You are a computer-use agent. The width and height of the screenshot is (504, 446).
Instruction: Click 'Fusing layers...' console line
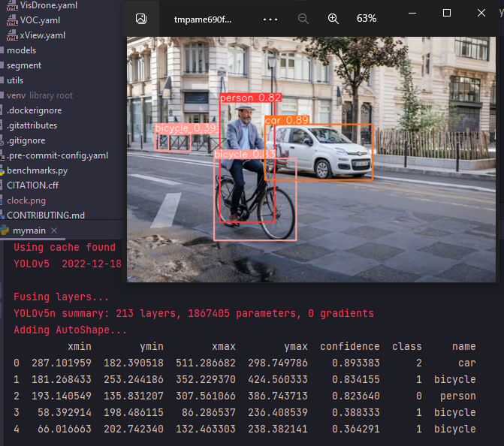[x=62, y=297]
